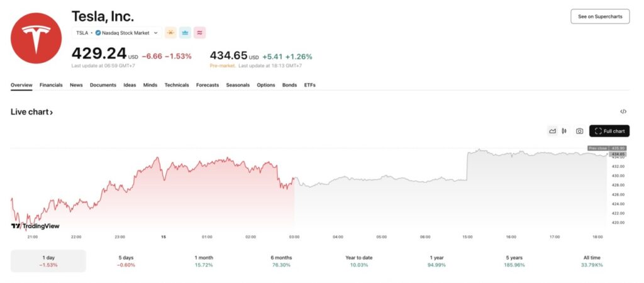Click the orange sun market-status icon
644x283 pixels.
click(170, 33)
